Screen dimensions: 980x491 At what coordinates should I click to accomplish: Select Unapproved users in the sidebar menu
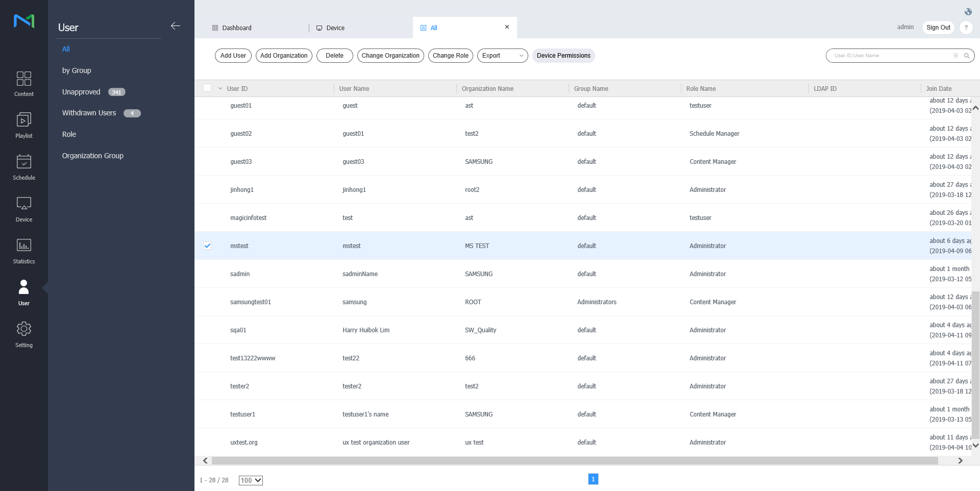pos(81,92)
